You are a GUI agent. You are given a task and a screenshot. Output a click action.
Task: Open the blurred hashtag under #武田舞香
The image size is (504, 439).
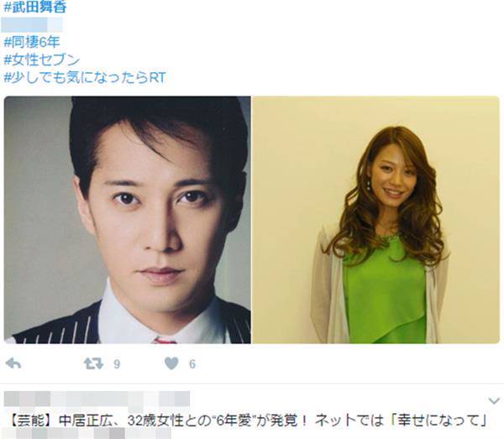click(x=32, y=24)
